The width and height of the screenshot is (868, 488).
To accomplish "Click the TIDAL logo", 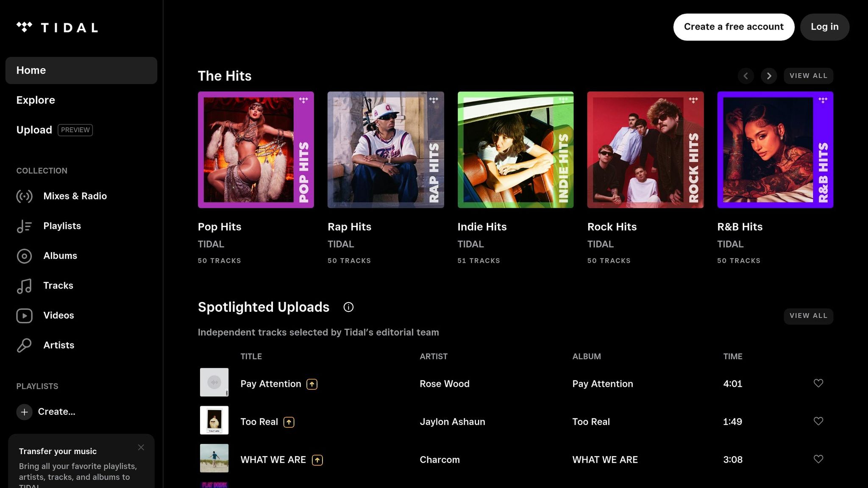I will [57, 27].
